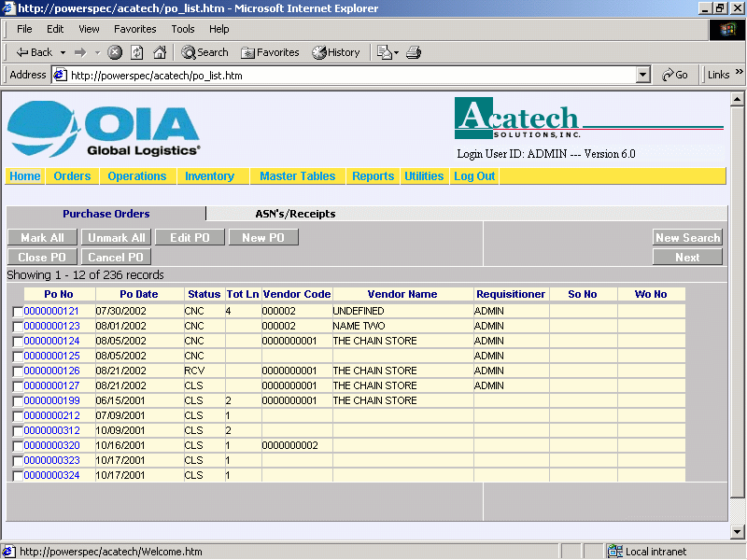Open the View menu
Image resolution: width=747 pixels, height=560 pixels.
pyautogui.click(x=89, y=29)
